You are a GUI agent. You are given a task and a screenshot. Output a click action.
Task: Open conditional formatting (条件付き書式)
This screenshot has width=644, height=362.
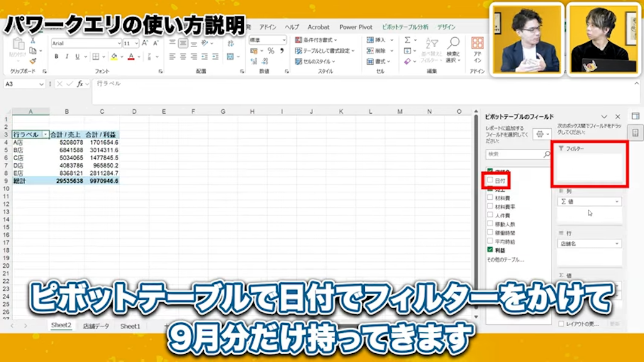click(318, 40)
